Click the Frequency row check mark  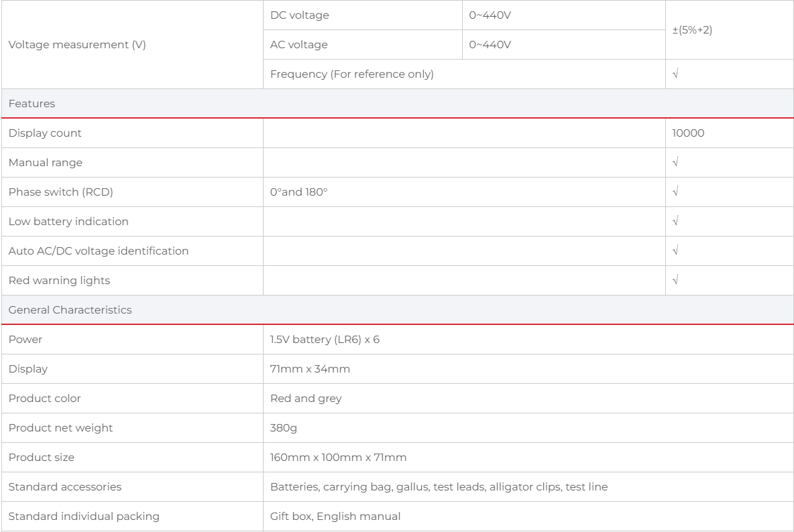(x=675, y=74)
